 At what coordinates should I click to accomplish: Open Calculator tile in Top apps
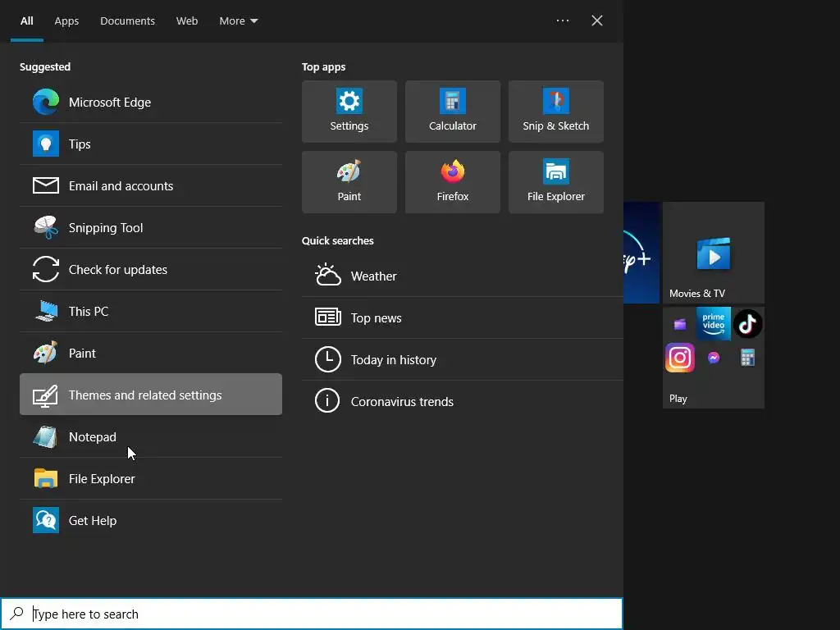pyautogui.click(x=453, y=112)
